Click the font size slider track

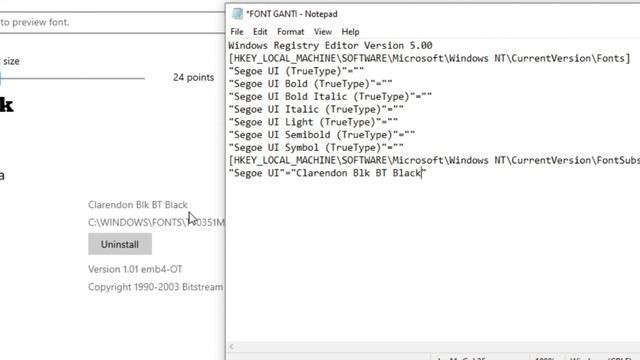click(72, 78)
